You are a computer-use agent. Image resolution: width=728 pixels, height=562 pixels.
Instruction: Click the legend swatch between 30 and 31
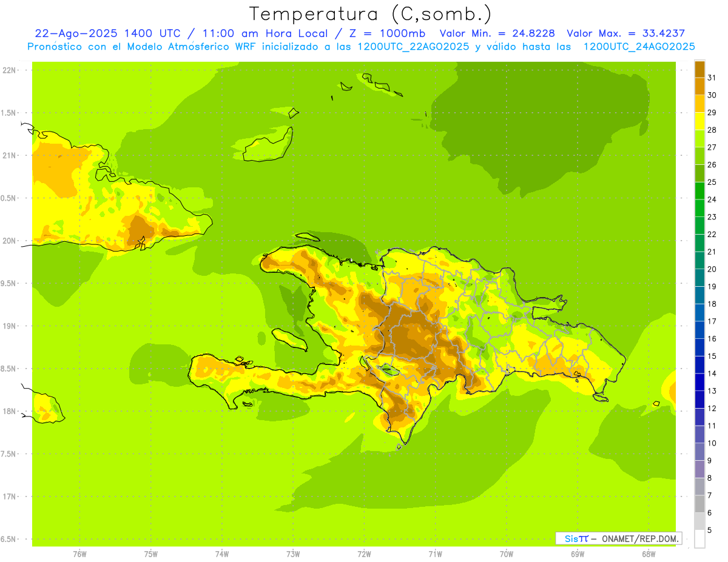(699, 87)
